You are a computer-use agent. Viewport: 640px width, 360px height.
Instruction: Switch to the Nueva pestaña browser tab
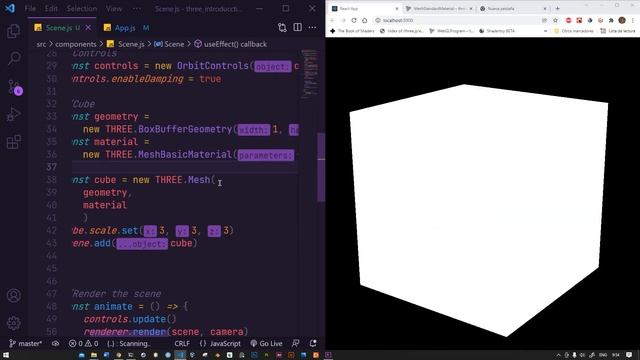513,9
